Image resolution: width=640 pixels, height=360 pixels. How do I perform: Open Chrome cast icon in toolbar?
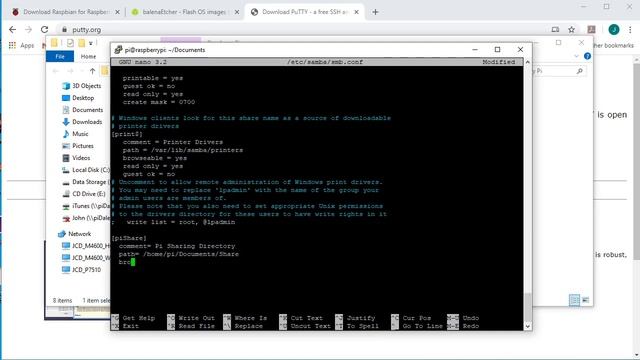(555, 29)
